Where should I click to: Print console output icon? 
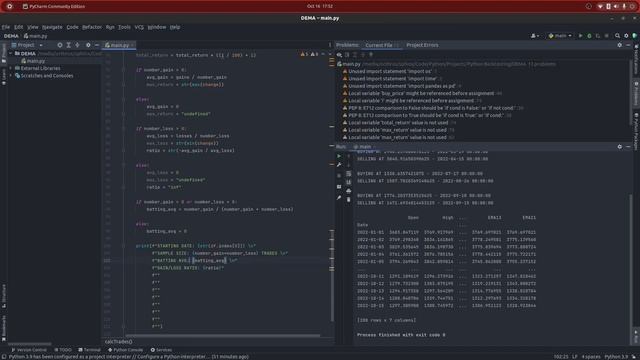coord(349,191)
